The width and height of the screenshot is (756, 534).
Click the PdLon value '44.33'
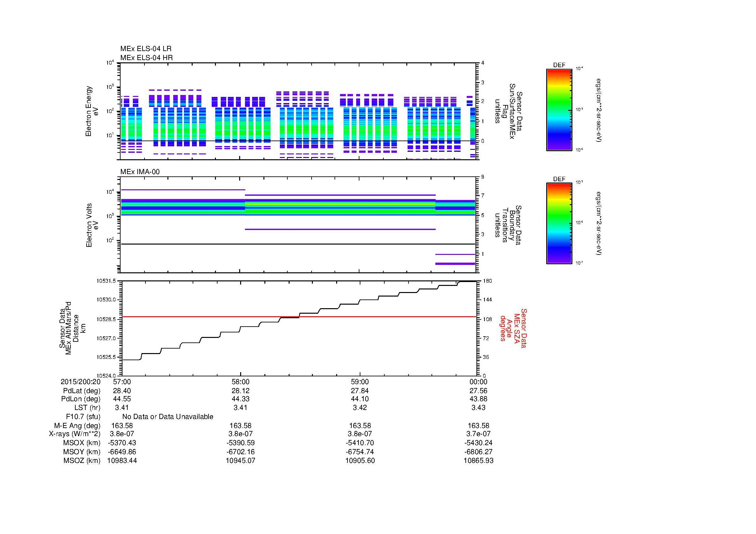pos(241,399)
